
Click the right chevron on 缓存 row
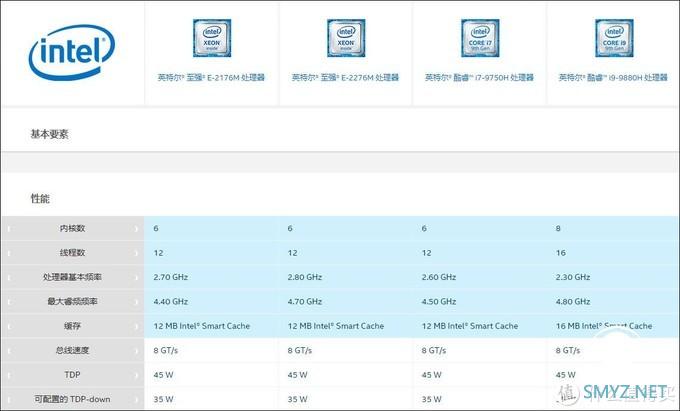(136, 326)
